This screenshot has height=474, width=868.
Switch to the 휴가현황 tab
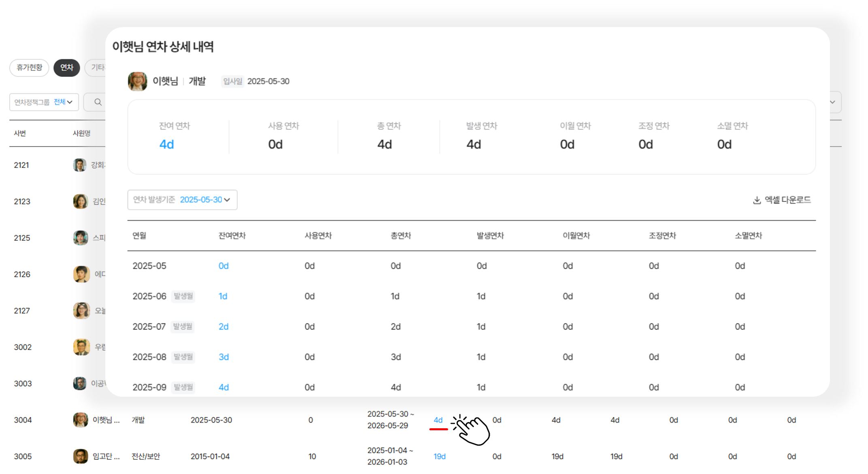pos(29,68)
